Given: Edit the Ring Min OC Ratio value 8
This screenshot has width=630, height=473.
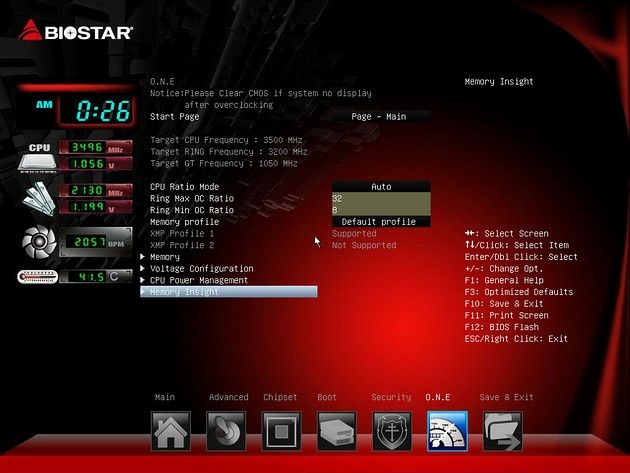Looking at the screenshot, I should (381, 210).
